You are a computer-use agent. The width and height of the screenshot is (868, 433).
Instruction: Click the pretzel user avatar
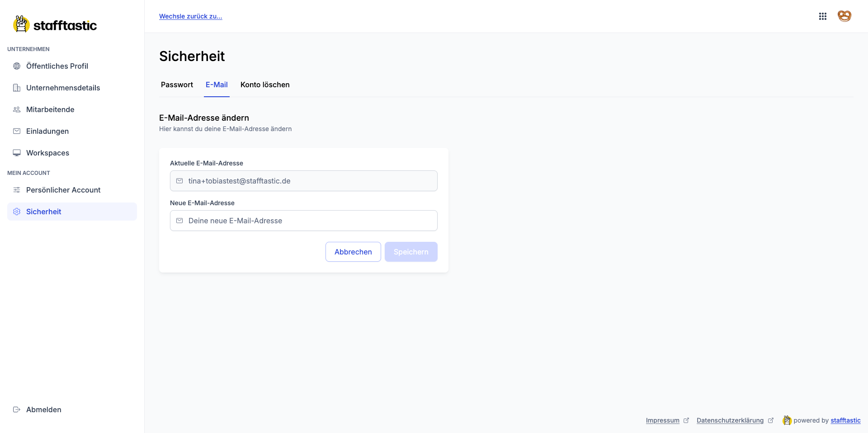tap(844, 16)
